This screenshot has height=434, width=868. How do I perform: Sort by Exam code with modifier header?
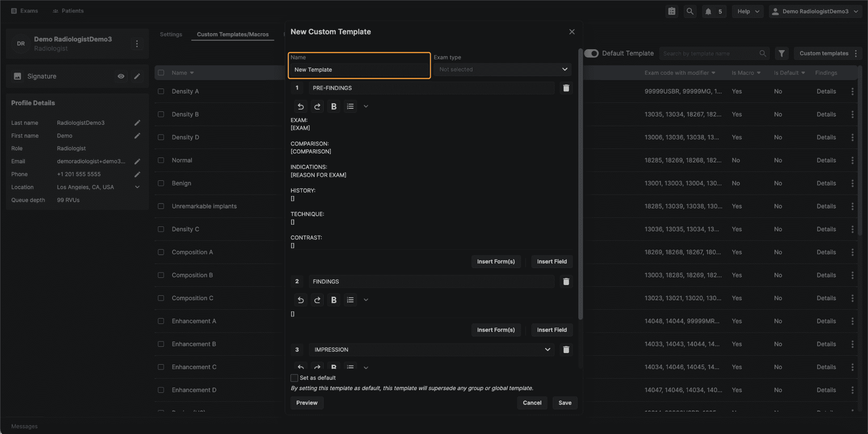(x=680, y=72)
